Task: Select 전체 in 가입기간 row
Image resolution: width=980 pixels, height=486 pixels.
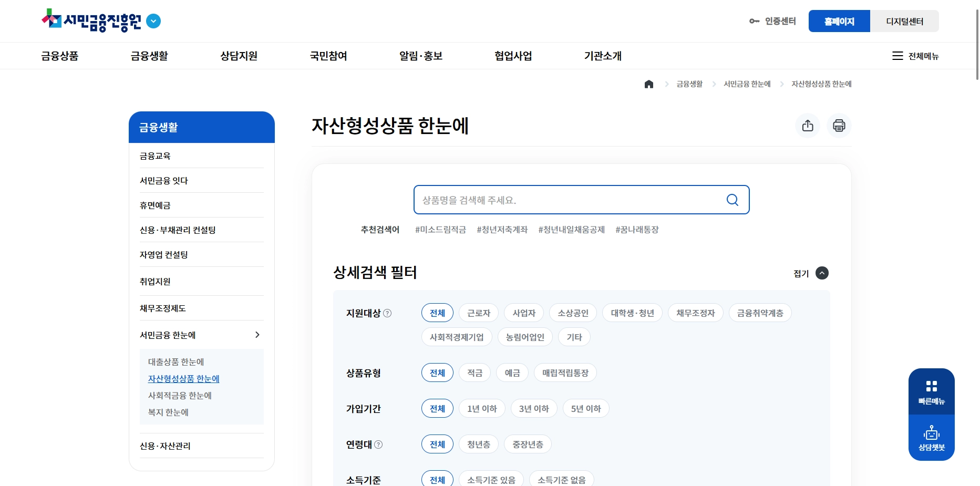Action: (437, 409)
